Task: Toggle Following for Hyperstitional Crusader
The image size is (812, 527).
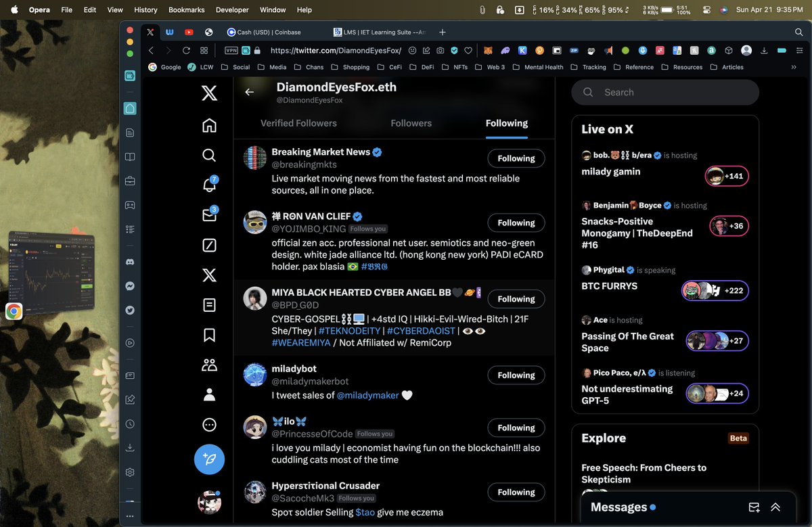Action: [x=516, y=492]
